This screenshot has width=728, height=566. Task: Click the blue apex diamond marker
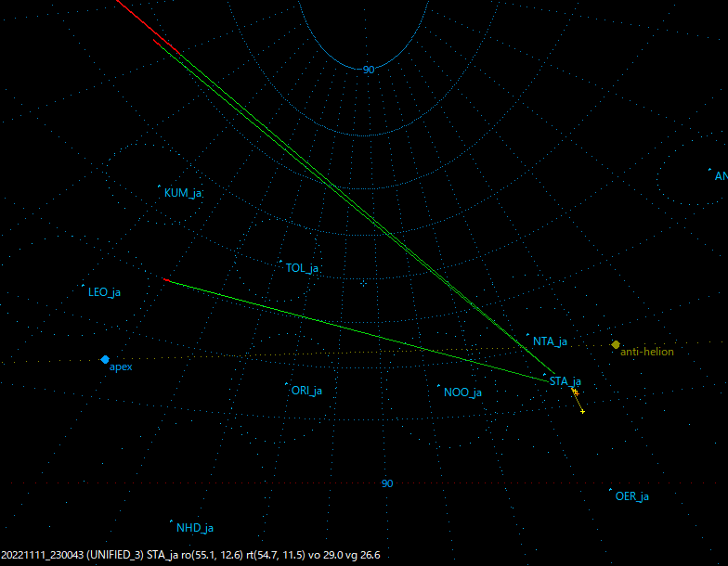tap(105, 360)
